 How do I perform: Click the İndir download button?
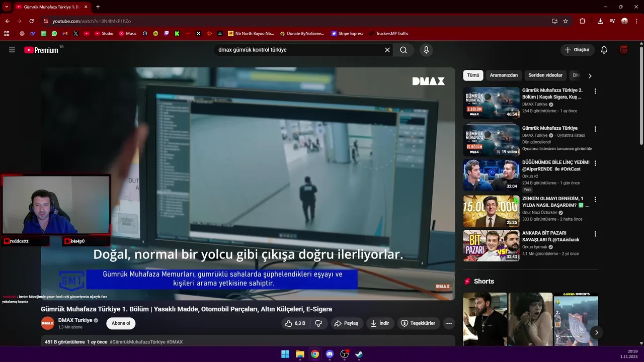[380, 323]
